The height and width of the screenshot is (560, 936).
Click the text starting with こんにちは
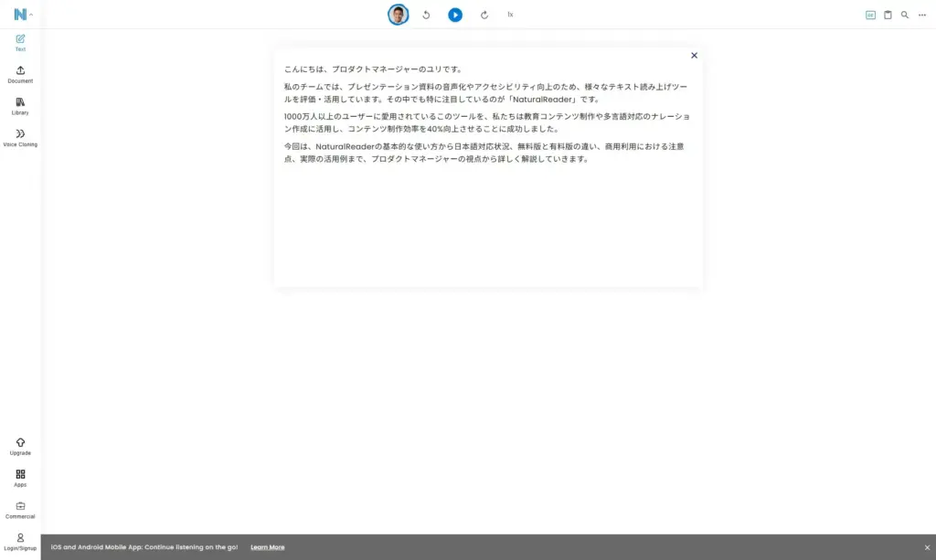tap(373, 69)
